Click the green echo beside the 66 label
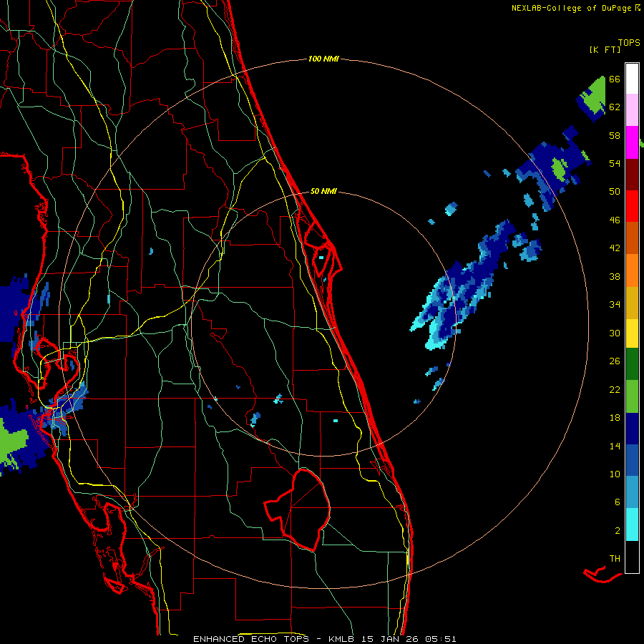Screen dimensions: 644x644 [x=595, y=97]
